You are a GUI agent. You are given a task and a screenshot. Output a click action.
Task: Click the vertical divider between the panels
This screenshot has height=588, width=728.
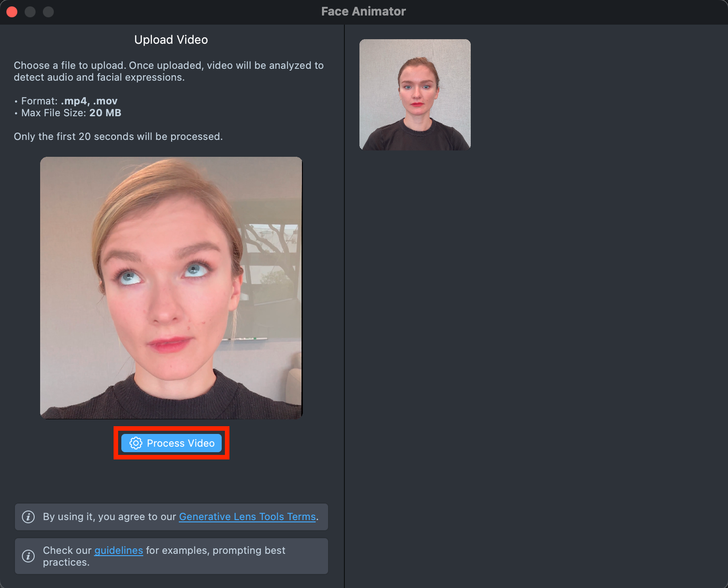(x=344, y=305)
